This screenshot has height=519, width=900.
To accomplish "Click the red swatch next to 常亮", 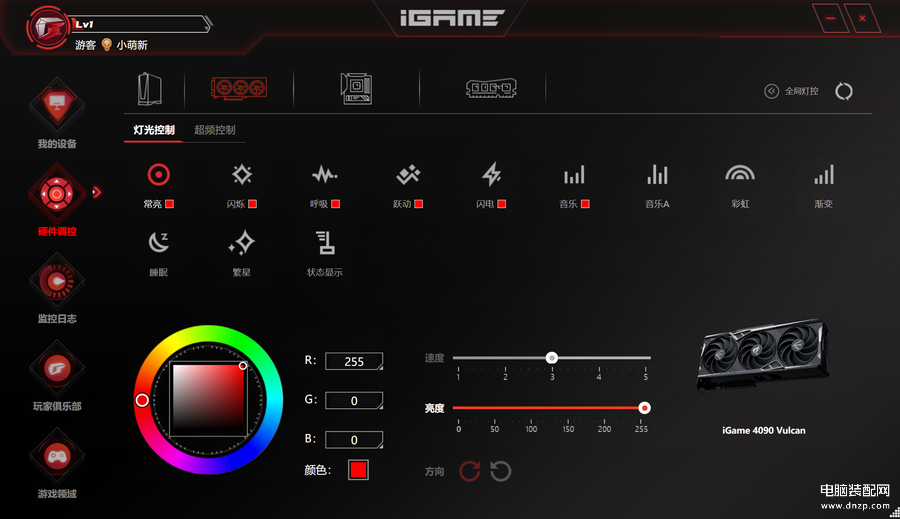I will (169, 204).
